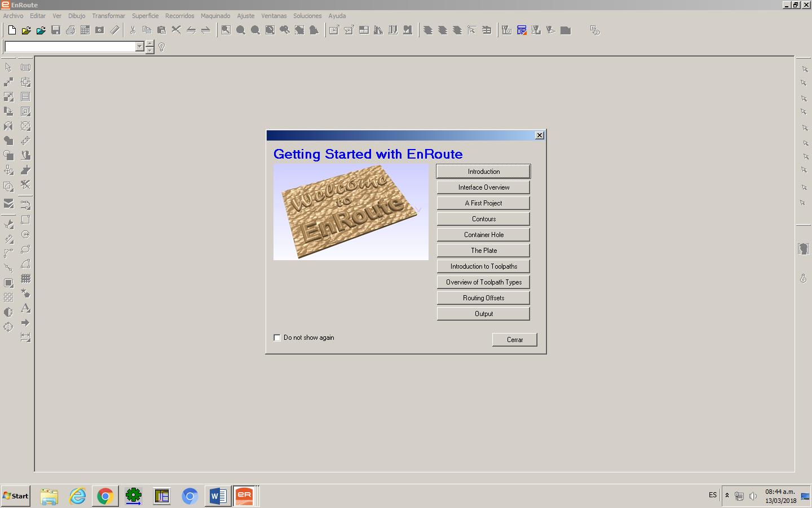Click the camera snapshot toolbar icon
The width and height of the screenshot is (812, 508).
pyautogui.click(x=99, y=30)
